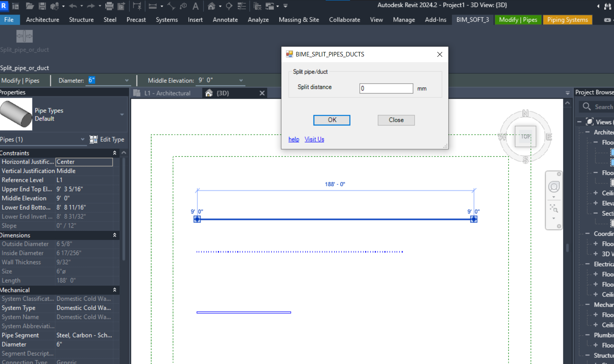
Task: Click the Close button in split dialog
Action: click(x=396, y=120)
